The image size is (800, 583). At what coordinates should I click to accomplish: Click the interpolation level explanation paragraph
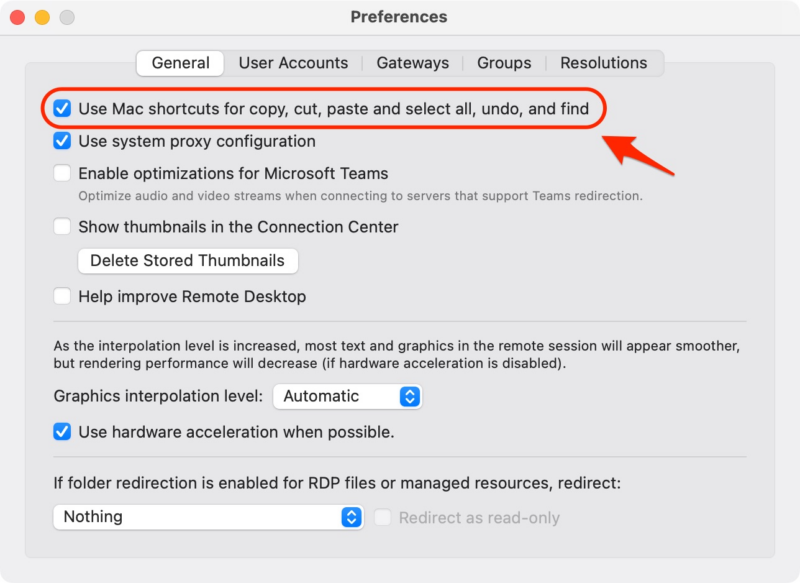click(396, 354)
